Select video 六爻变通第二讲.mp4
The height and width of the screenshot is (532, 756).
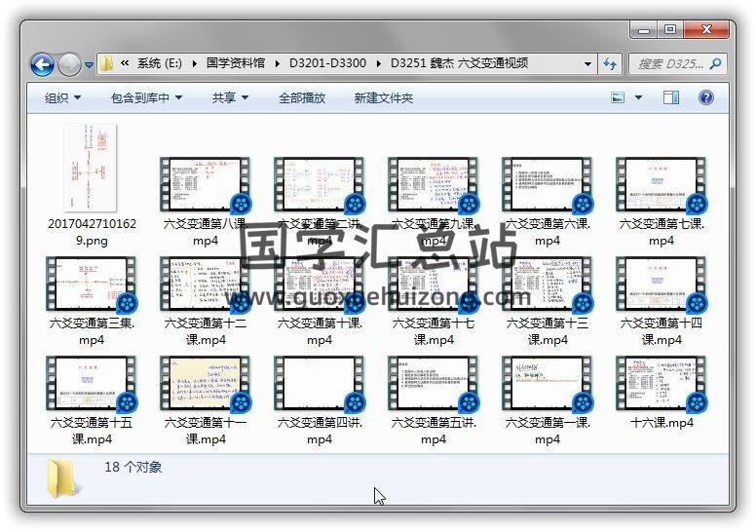tap(320, 202)
